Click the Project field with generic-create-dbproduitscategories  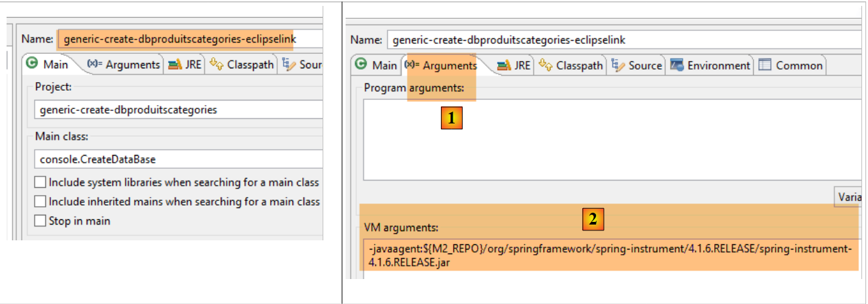point(177,110)
